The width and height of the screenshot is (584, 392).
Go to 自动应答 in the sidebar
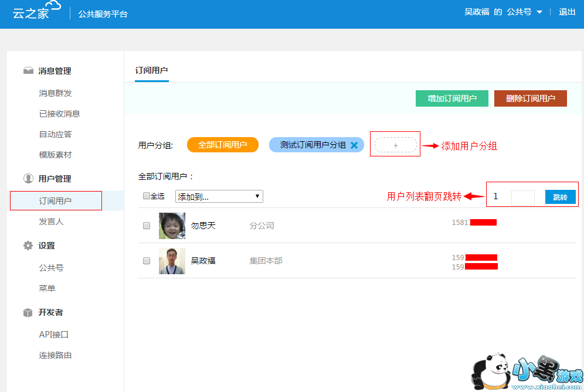coord(55,134)
